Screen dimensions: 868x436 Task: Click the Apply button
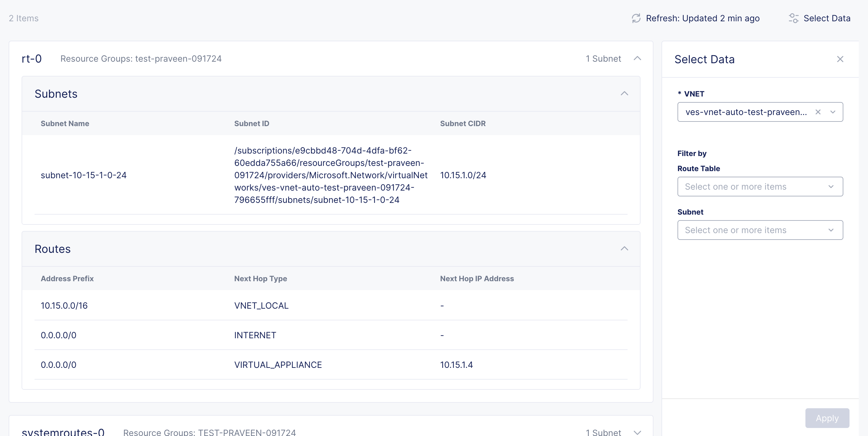[827, 418]
